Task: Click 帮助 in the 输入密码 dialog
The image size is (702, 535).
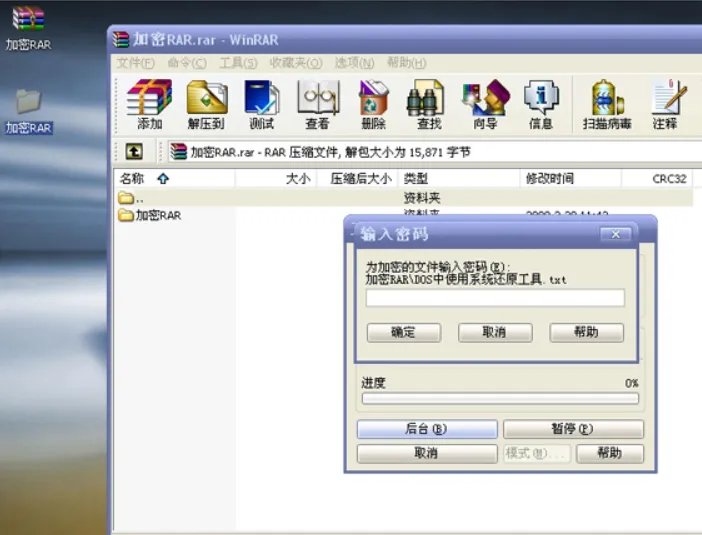Action: coord(586,333)
